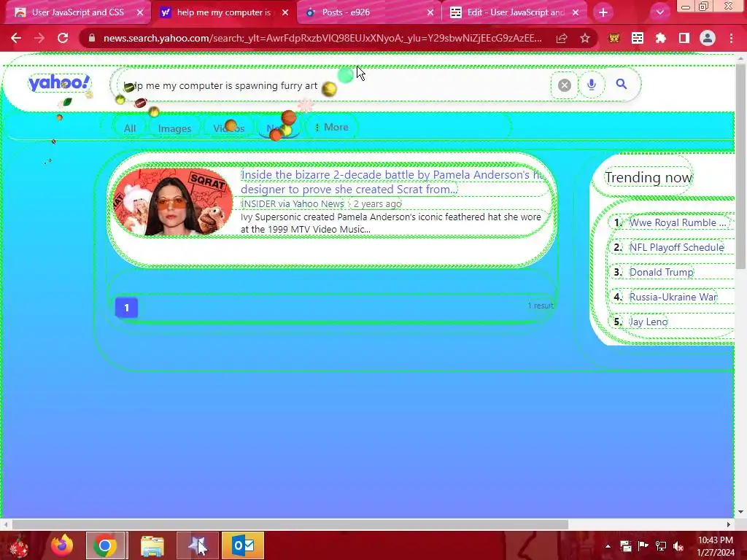Image resolution: width=747 pixels, height=560 pixels.
Task: Click the Start button ornament icon
Action: pos(19,545)
